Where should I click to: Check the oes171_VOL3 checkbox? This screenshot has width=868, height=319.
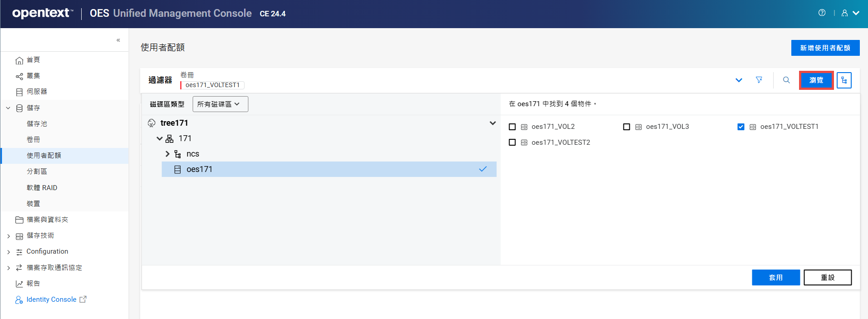click(627, 127)
